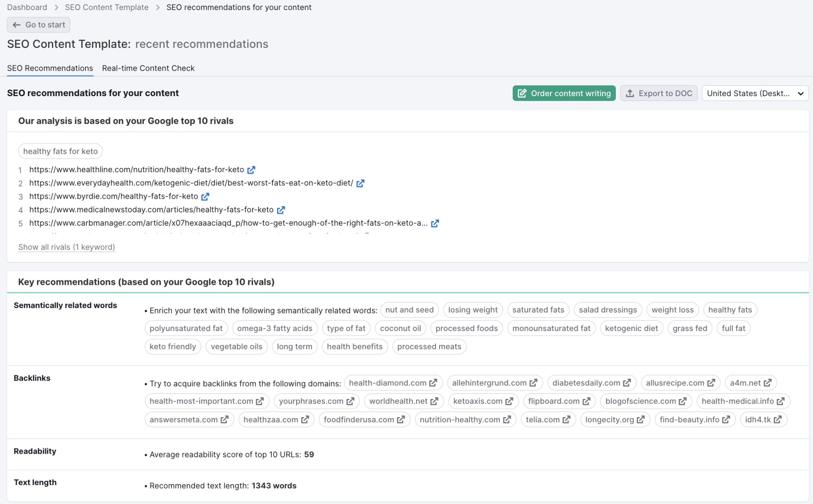Open medicalnewstoday.com rival through external link icon
Image resolution: width=813 pixels, height=504 pixels.
(281, 210)
